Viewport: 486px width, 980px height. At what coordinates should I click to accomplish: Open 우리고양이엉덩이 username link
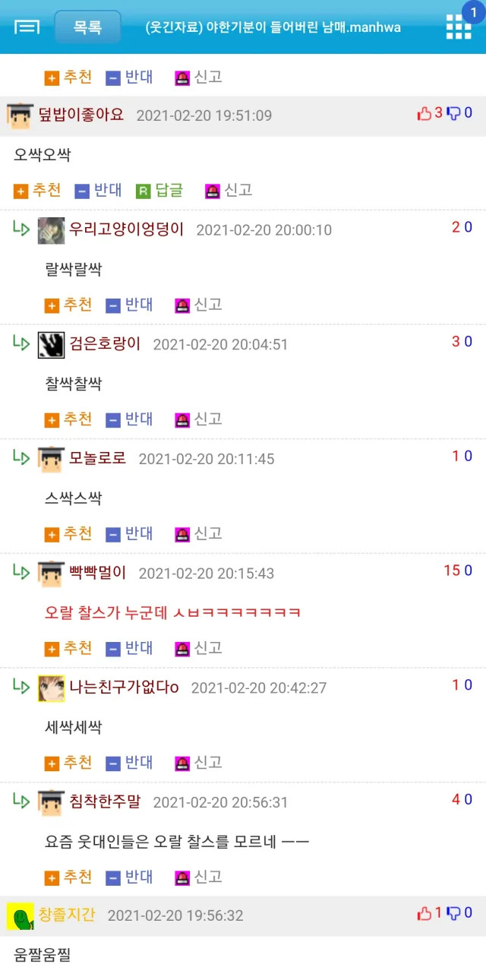pos(127,229)
